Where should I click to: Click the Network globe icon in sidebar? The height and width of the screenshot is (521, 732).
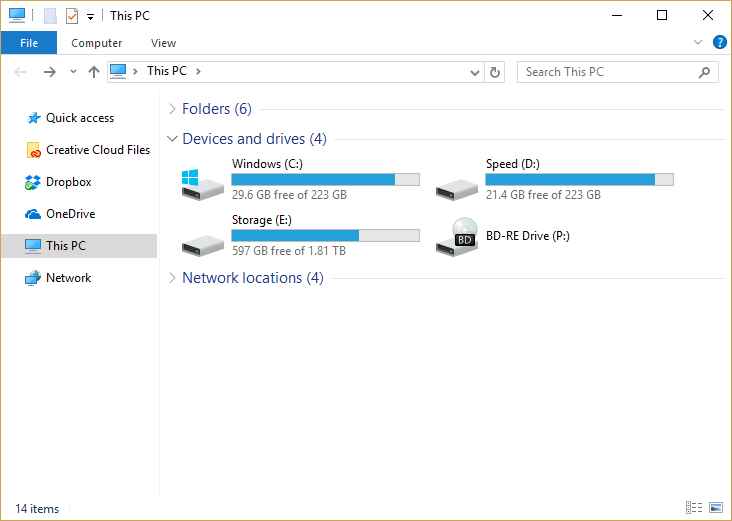33,278
